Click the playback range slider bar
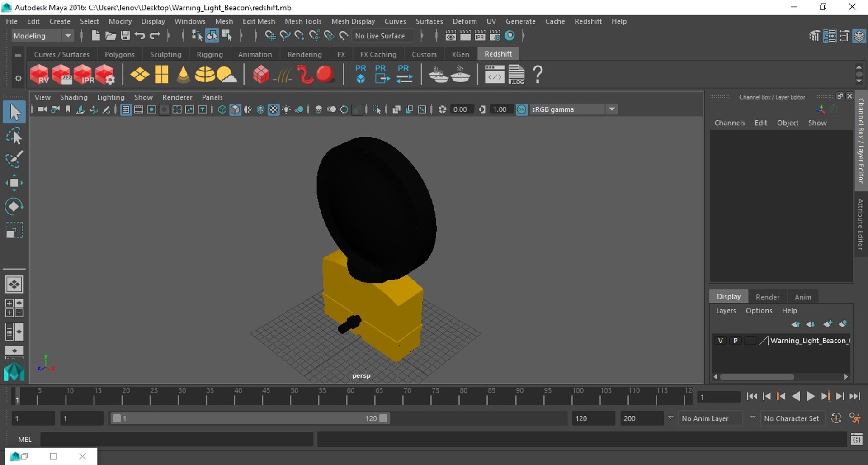 coord(250,418)
